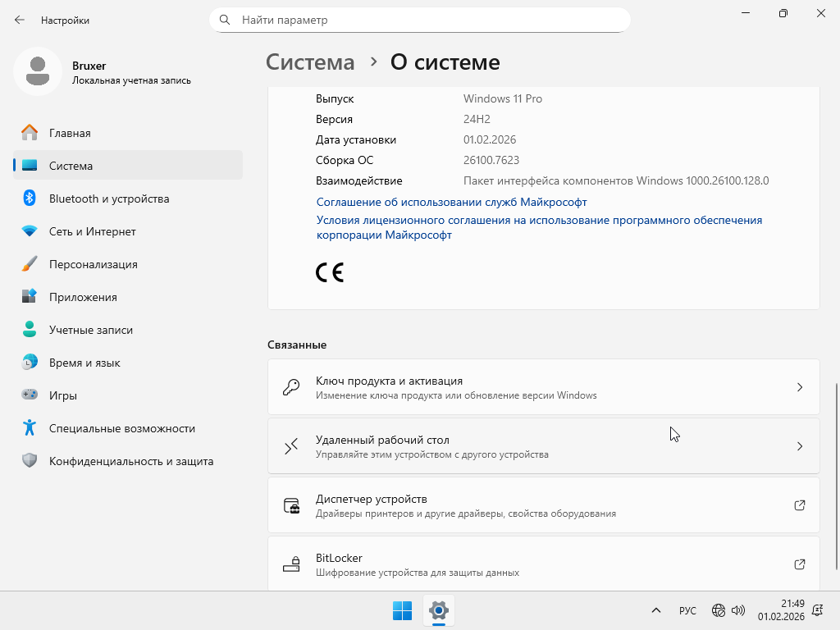Select Учетные записи in the sidebar
Image resolution: width=840 pixels, height=630 pixels.
[90, 330]
